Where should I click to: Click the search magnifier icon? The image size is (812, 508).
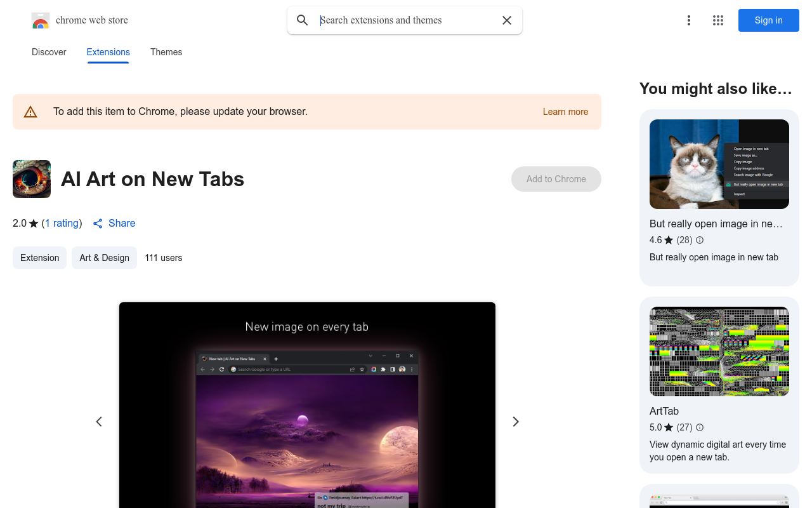click(303, 20)
